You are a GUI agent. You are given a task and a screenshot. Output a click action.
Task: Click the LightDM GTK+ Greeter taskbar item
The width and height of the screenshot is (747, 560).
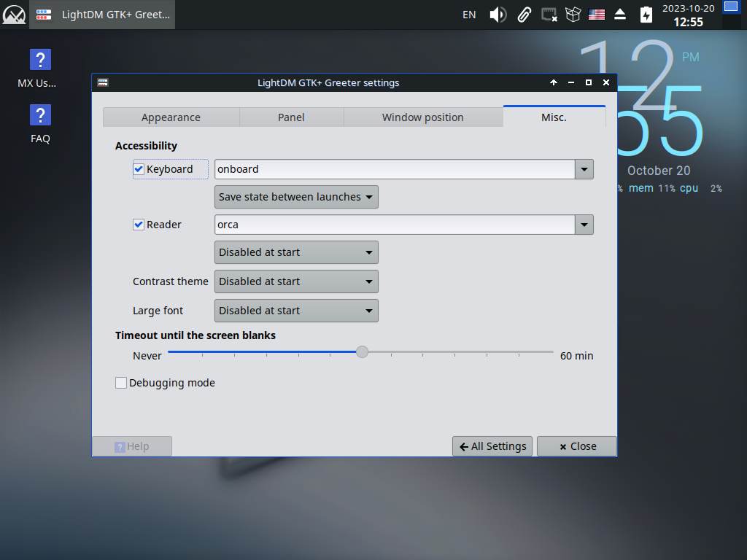(x=102, y=15)
